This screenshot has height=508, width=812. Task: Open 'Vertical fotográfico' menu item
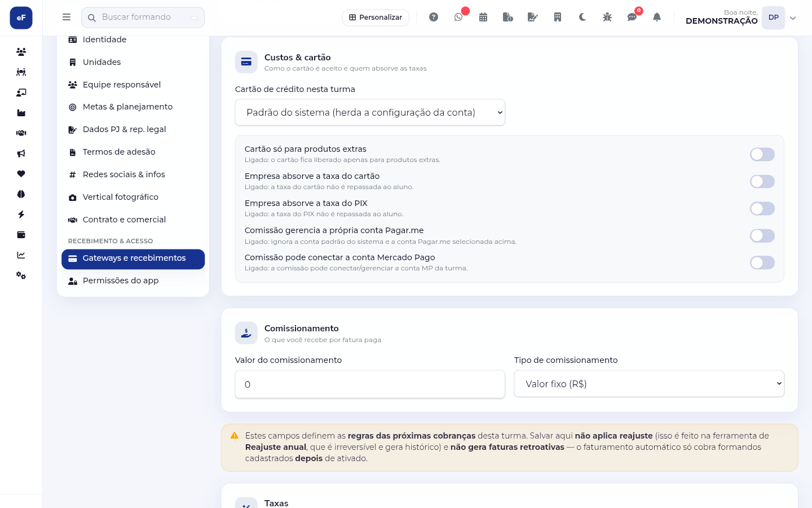coord(133,197)
